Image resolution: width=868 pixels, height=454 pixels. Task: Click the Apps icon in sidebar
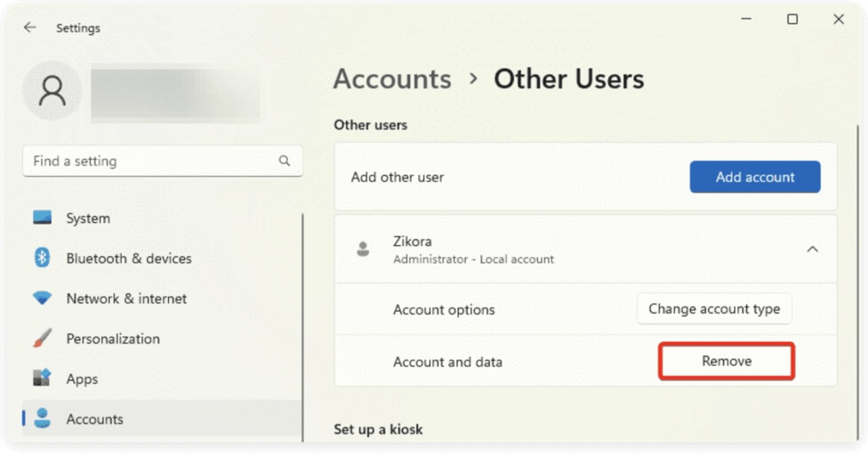tap(42, 378)
